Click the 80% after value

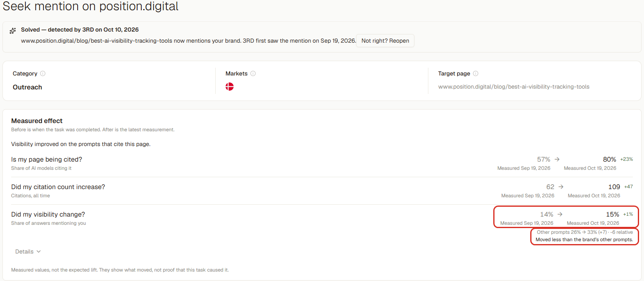pos(609,159)
